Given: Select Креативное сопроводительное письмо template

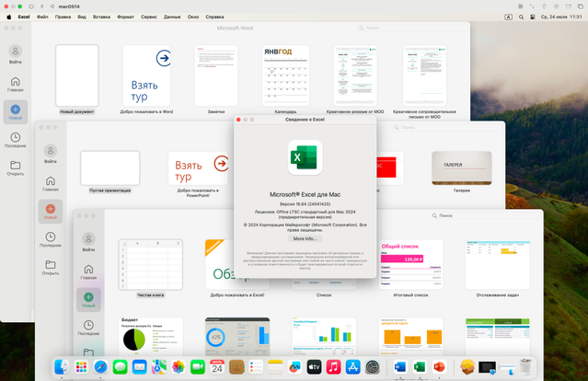Looking at the screenshot, I should point(424,75).
